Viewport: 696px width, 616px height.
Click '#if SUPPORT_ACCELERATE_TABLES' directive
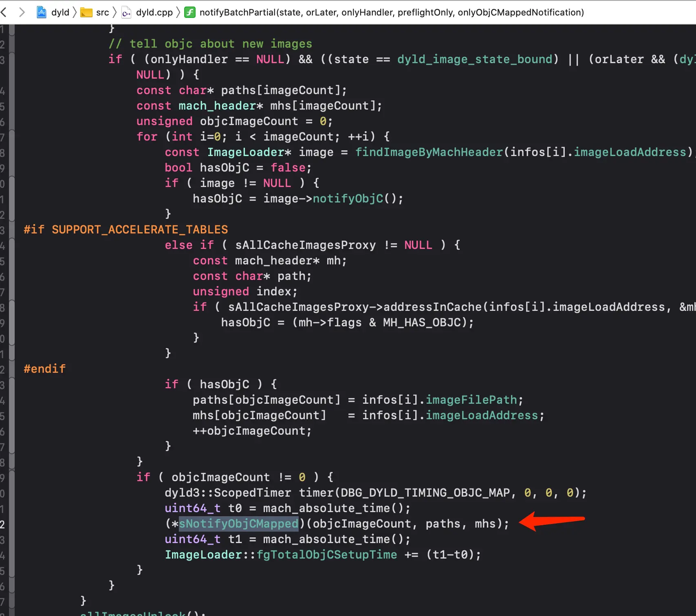pyautogui.click(x=126, y=229)
